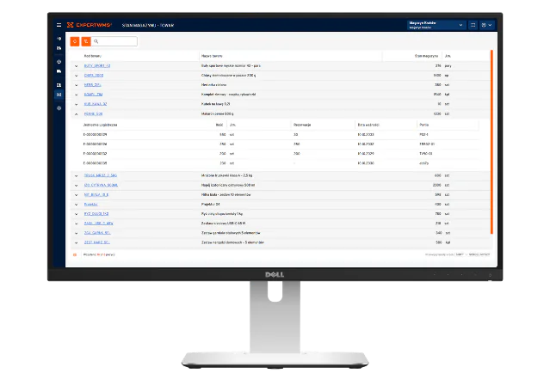Screen dimensions: 550x392
Task: Click the orange icon in table footer
Action: 75,254
